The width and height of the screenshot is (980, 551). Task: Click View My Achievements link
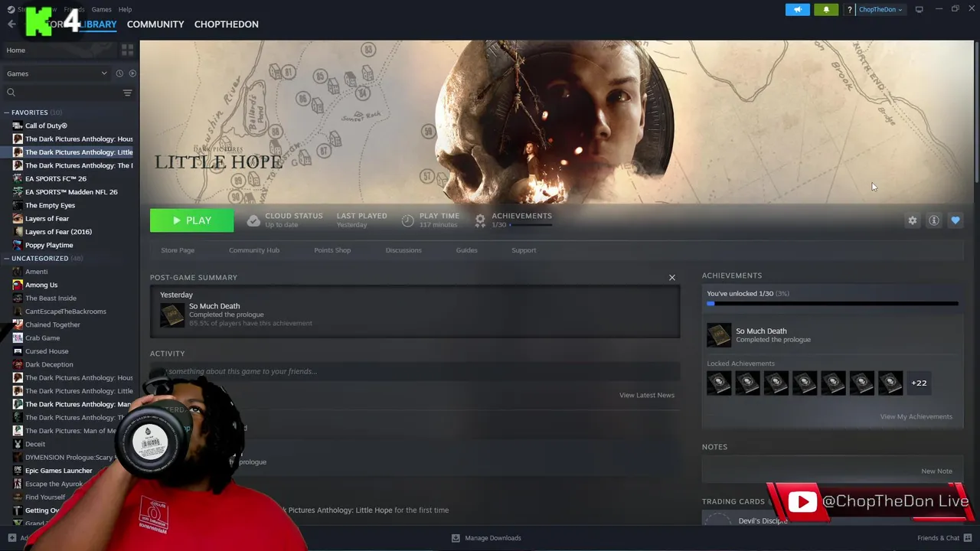point(916,416)
